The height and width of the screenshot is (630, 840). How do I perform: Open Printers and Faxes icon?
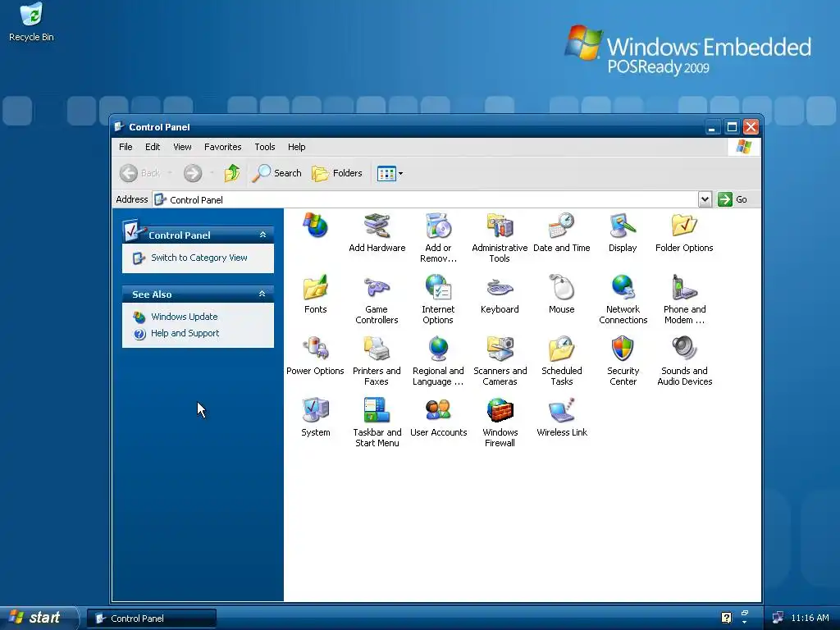tap(377, 349)
